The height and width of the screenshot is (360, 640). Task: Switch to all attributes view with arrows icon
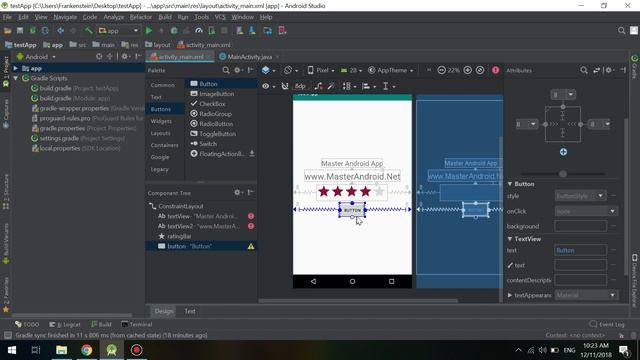(x=596, y=70)
